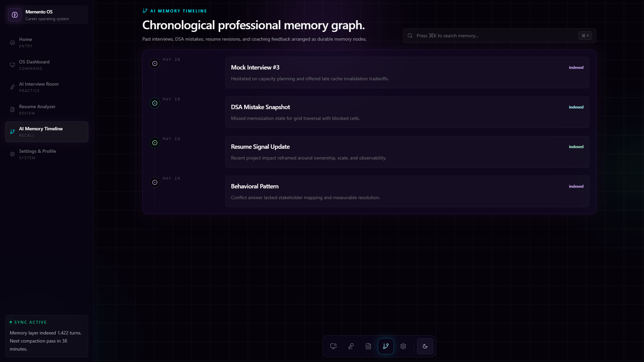This screenshot has height=362, width=644.
Task: Click the AI Memory Timeline branch icon in sidebar
Action: click(12, 132)
